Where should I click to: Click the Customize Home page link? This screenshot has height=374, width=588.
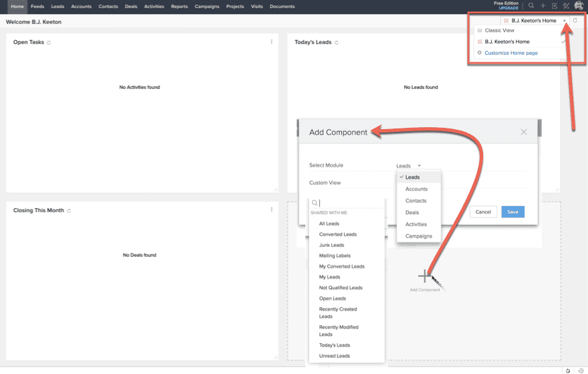(510, 53)
